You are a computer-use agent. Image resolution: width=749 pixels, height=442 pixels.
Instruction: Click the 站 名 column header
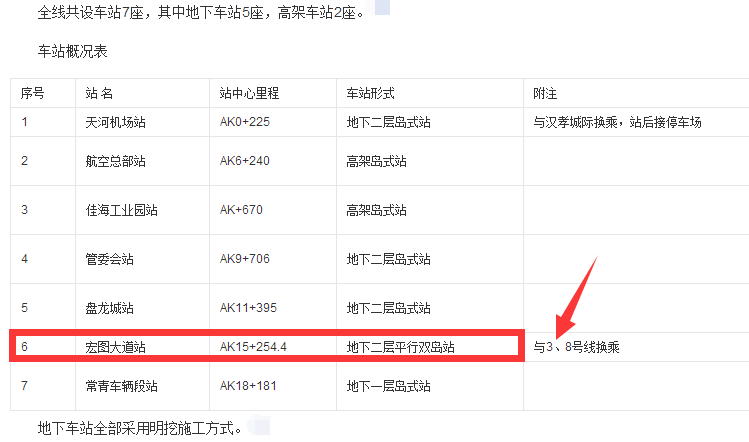click(99, 93)
